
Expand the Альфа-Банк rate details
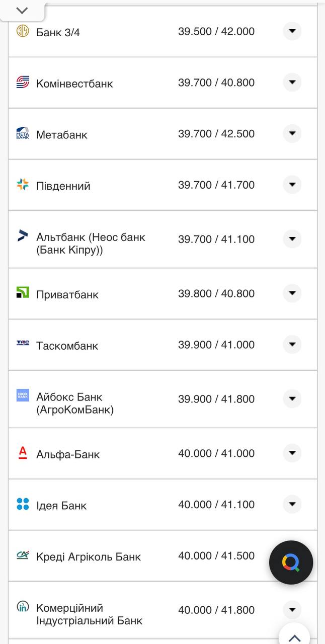[292, 453]
